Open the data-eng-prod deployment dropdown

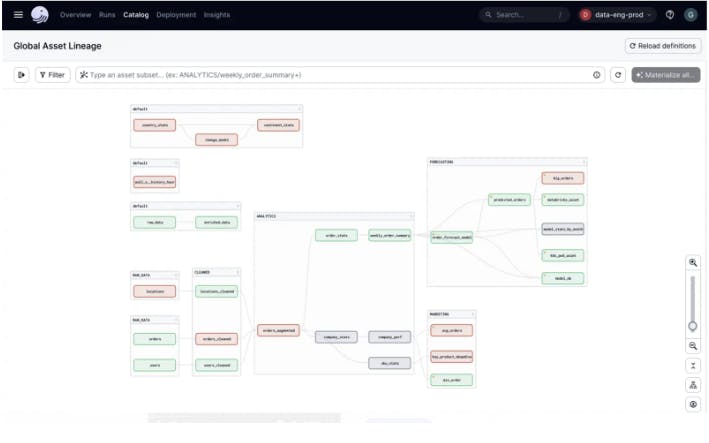click(617, 15)
